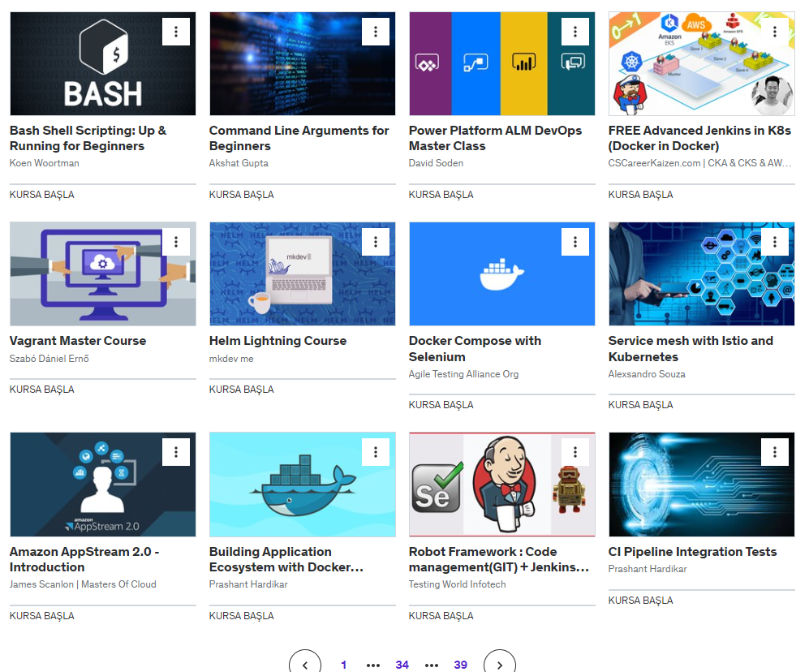
Task: Open title Vagrant Master Course
Action: click(x=78, y=341)
